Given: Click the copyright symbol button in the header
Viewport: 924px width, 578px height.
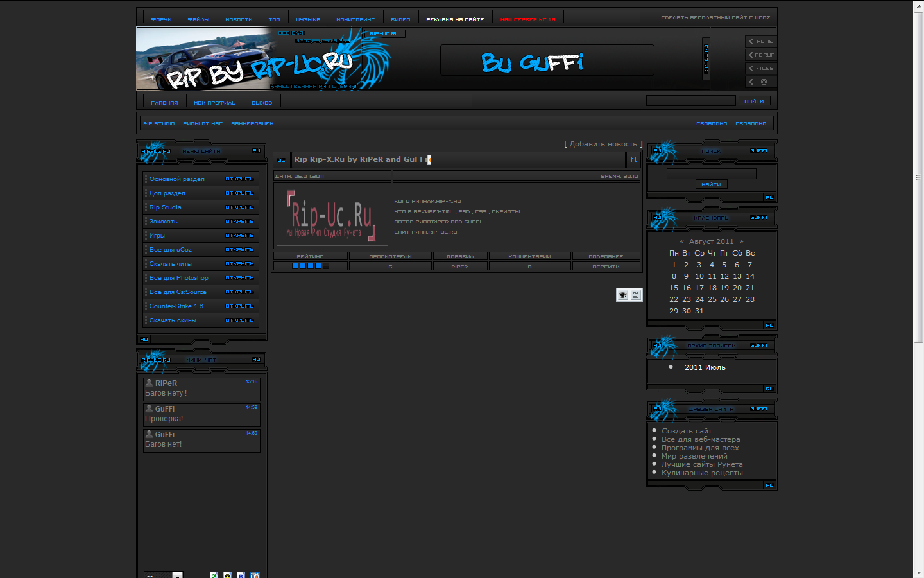Looking at the screenshot, I should [x=764, y=82].
